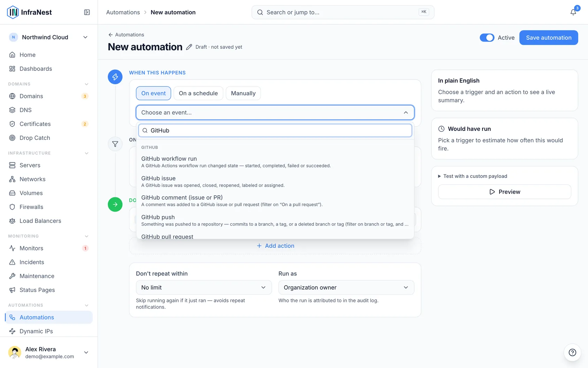This screenshot has height=368, width=588.
Task: Click the 'Draft · not saved yet' text
Action: (x=219, y=47)
